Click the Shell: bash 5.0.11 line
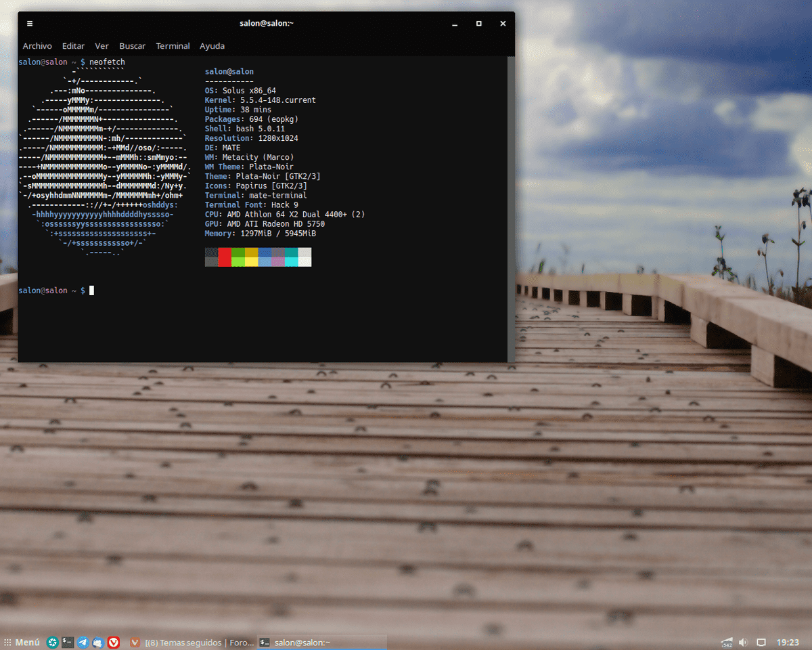This screenshot has height=650, width=812. click(x=245, y=129)
